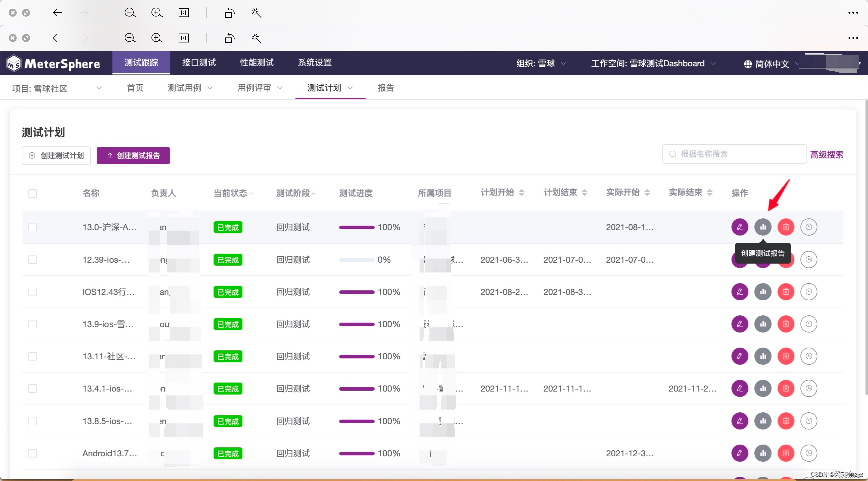Click edit pencil for Android13.7 row
The width and height of the screenshot is (868, 481).
[739, 453]
